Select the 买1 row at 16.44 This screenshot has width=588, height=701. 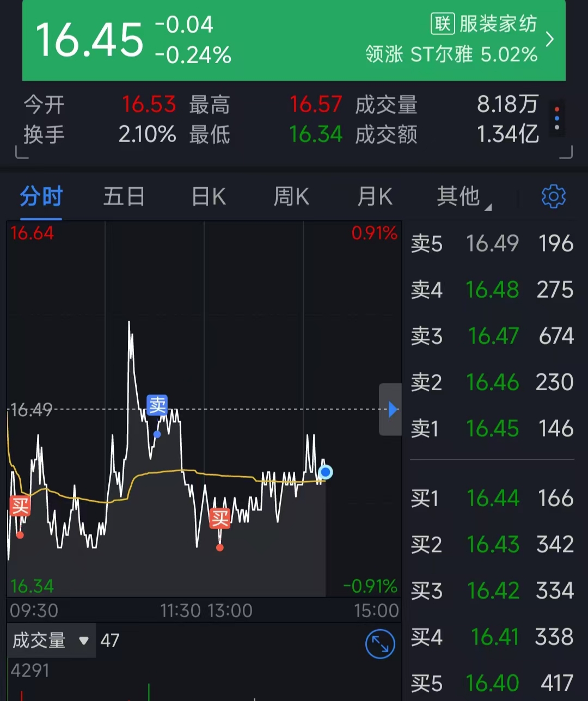[x=492, y=498]
